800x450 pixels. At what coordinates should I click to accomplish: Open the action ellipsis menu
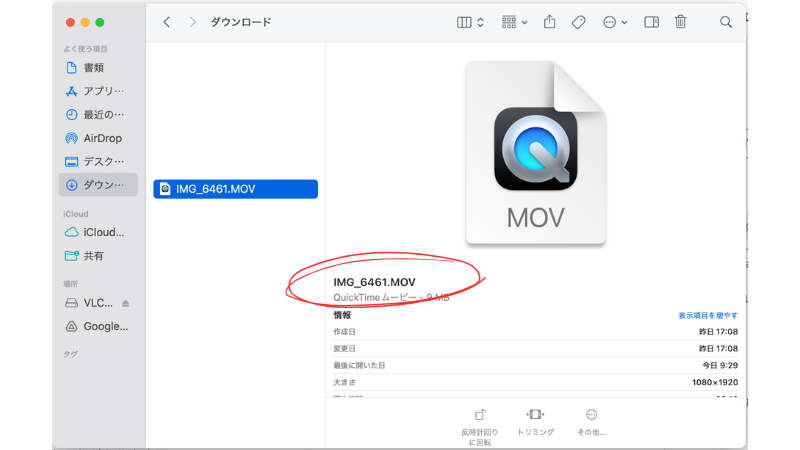[x=609, y=22]
